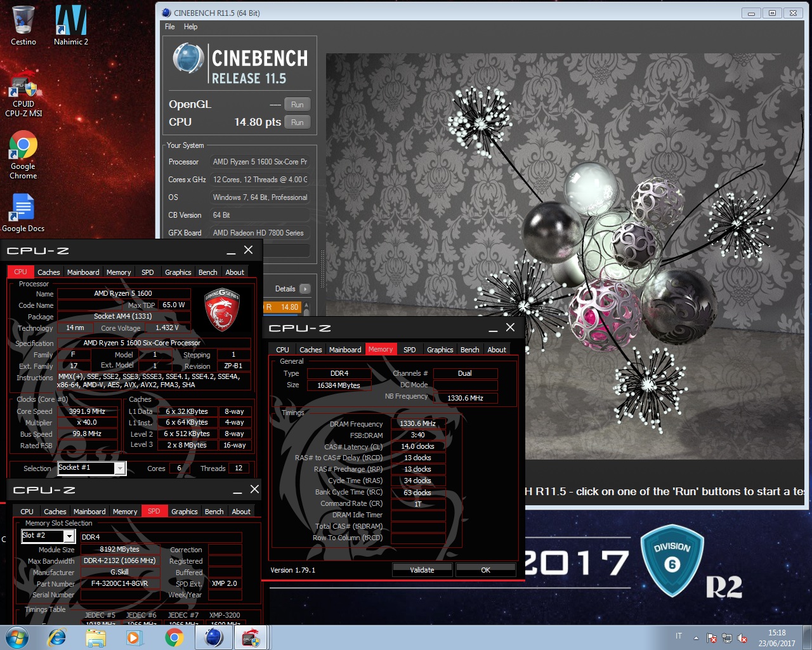Open the clock showing 15:18
This screenshot has width=812, height=650.
[x=777, y=638]
